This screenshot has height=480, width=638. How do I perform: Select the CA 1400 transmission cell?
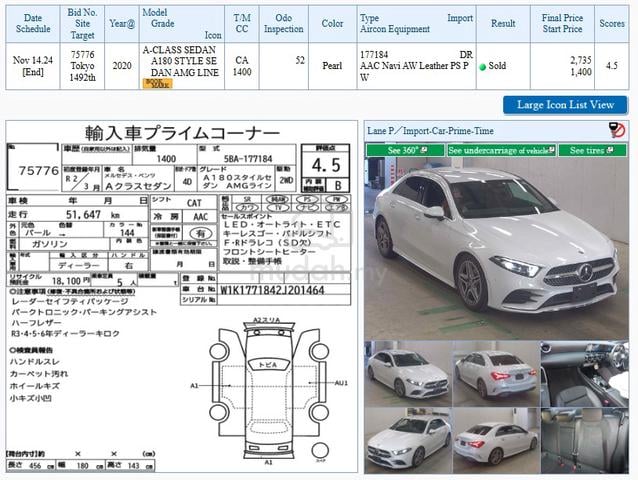(x=242, y=66)
